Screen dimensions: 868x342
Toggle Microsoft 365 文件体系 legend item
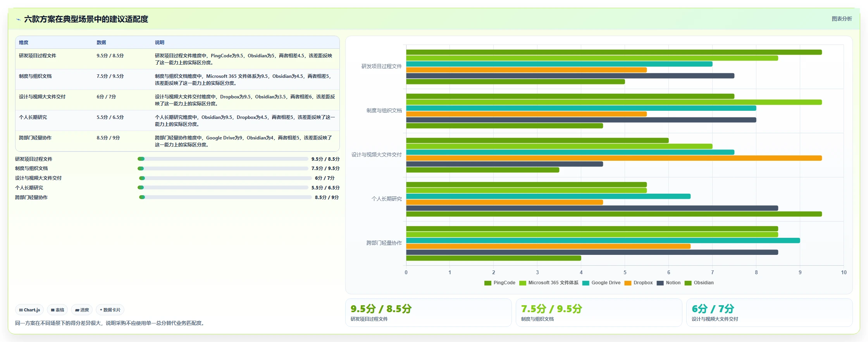pyautogui.click(x=549, y=283)
